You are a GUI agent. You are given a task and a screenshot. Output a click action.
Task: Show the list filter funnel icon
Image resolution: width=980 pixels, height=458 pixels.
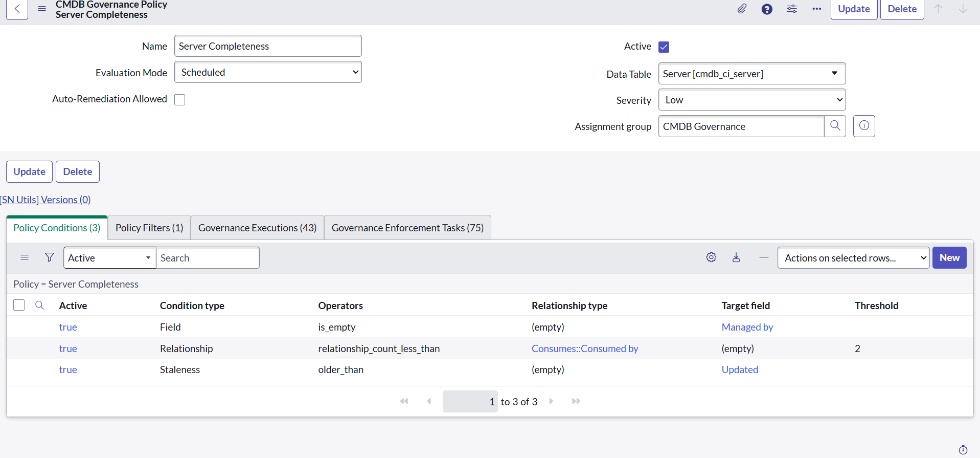(x=50, y=257)
